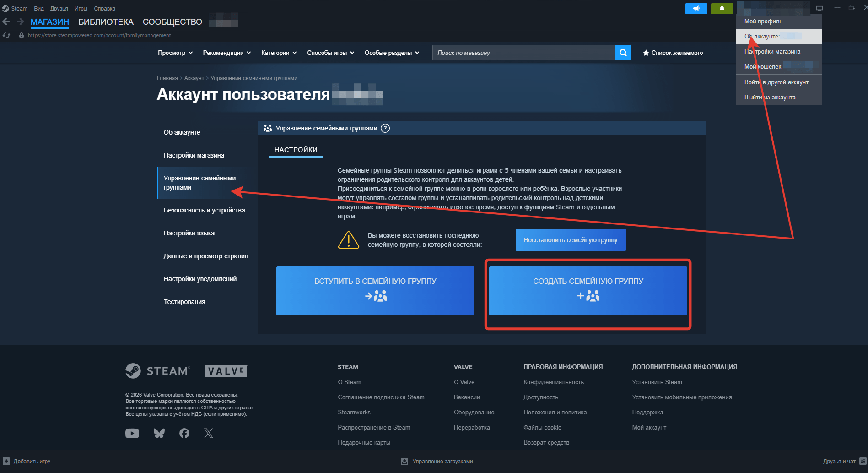Open Соглашение подписчика Steam footer link
This screenshot has width=868, height=473.
tap(381, 397)
